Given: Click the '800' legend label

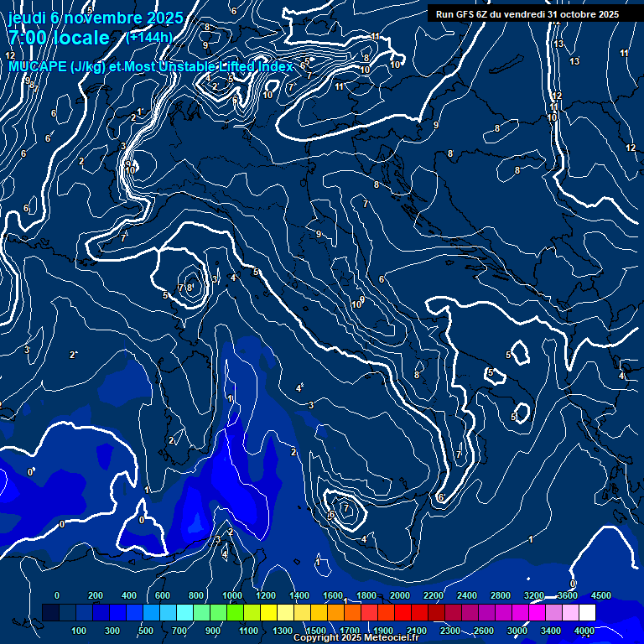Looking at the screenshot, I should (196, 595).
